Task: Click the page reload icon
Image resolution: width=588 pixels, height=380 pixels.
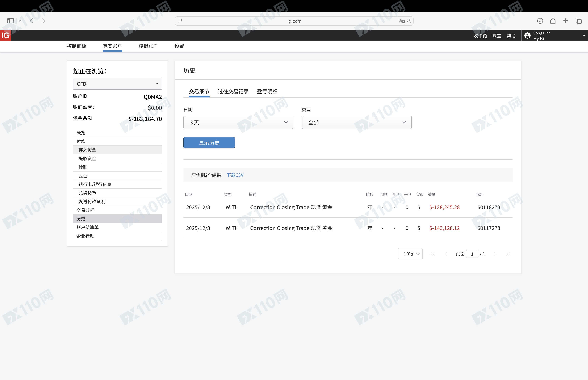Action: [409, 21]
